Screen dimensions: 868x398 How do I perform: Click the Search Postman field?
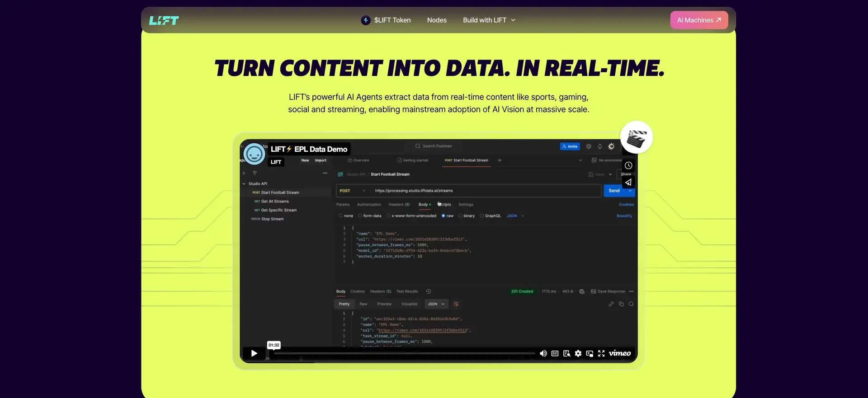pyautogui.click(x=434, y=146)
